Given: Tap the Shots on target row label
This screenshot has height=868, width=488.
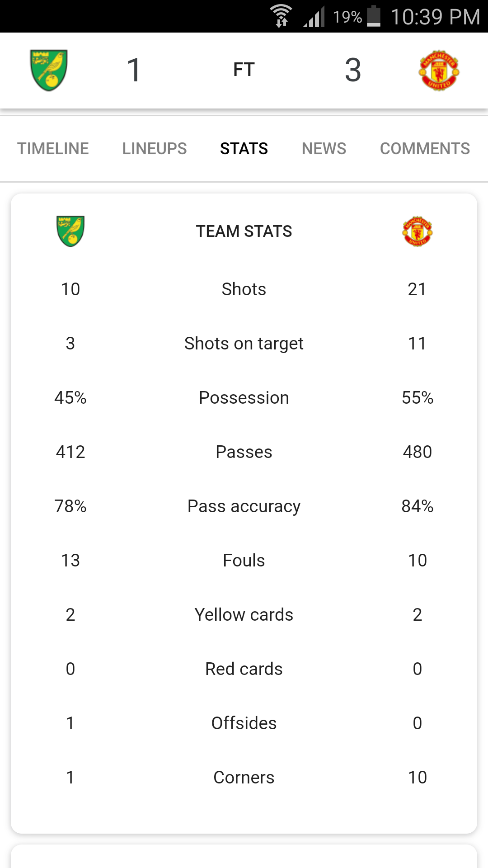Looking at the screenshot, I should coord(244,344).
